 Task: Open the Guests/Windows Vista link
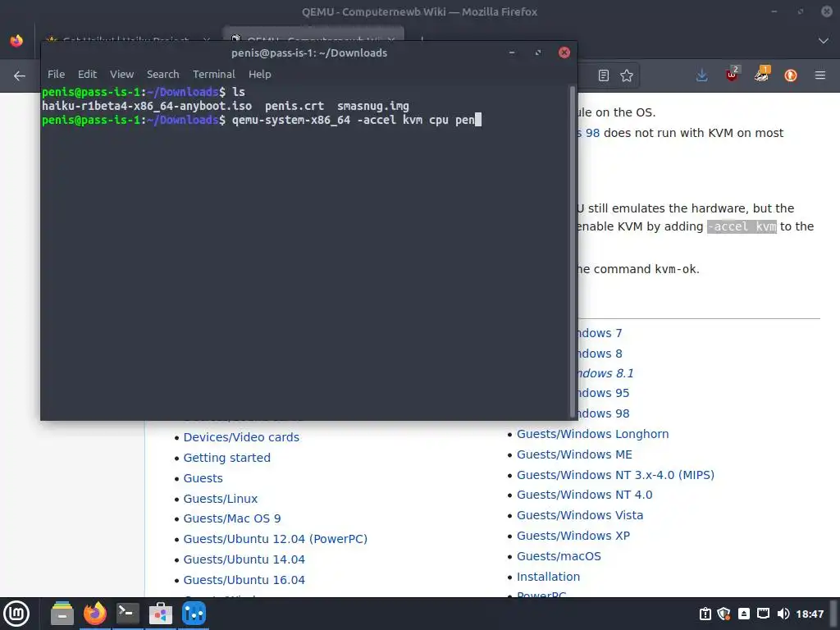[580, 515]
